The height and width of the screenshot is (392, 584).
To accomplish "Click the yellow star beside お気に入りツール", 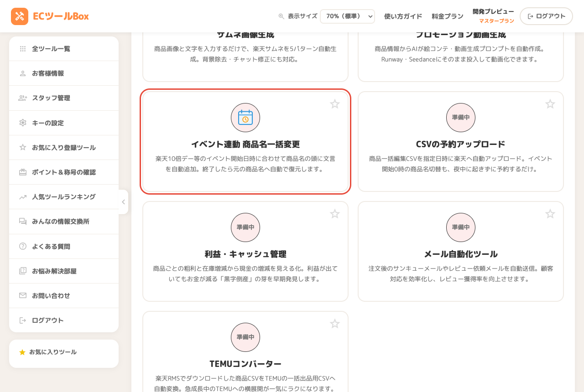I will pyautogui.click(x=22, y=352).
